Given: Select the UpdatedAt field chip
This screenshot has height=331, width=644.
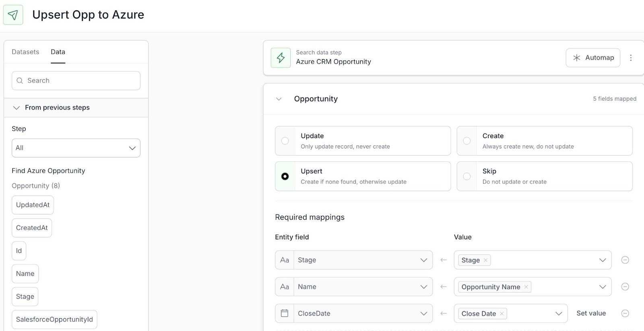Looking at the screenshot, I should pyautogui.click(x=33, y=205).
